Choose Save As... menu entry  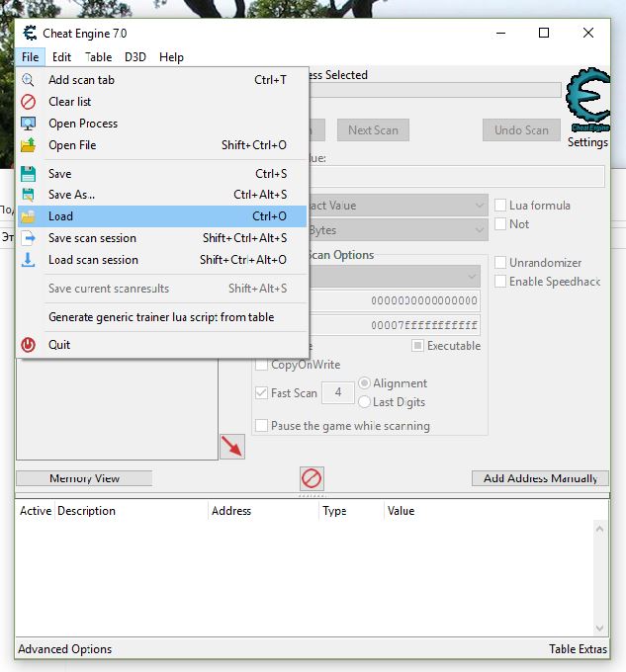tap(162, 195)
